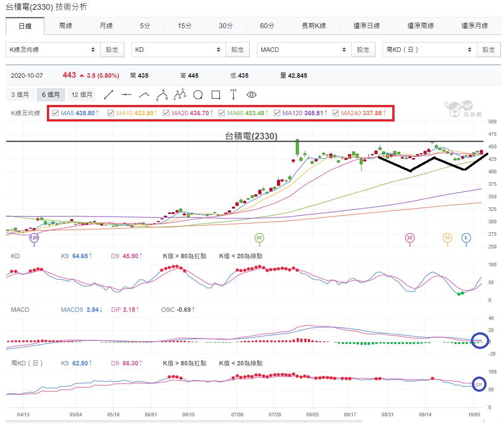
Task: Switch to the 月線 tab
Action: [x=106, y=26]
